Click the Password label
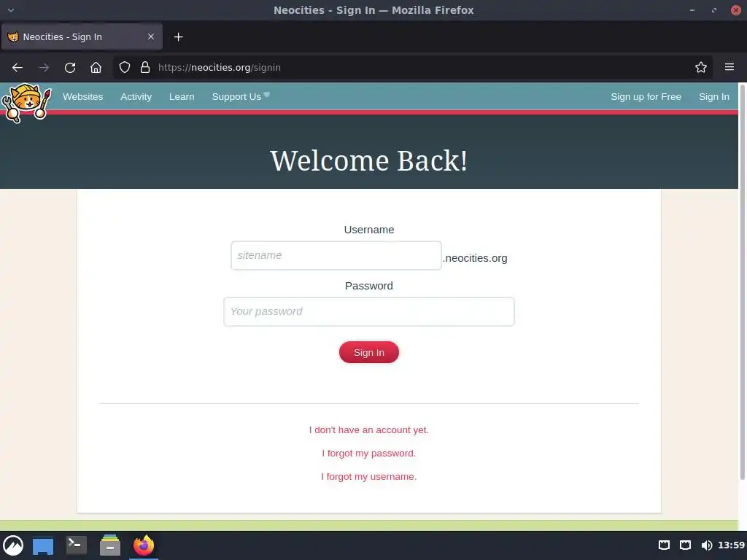 (x=368, y=286)
